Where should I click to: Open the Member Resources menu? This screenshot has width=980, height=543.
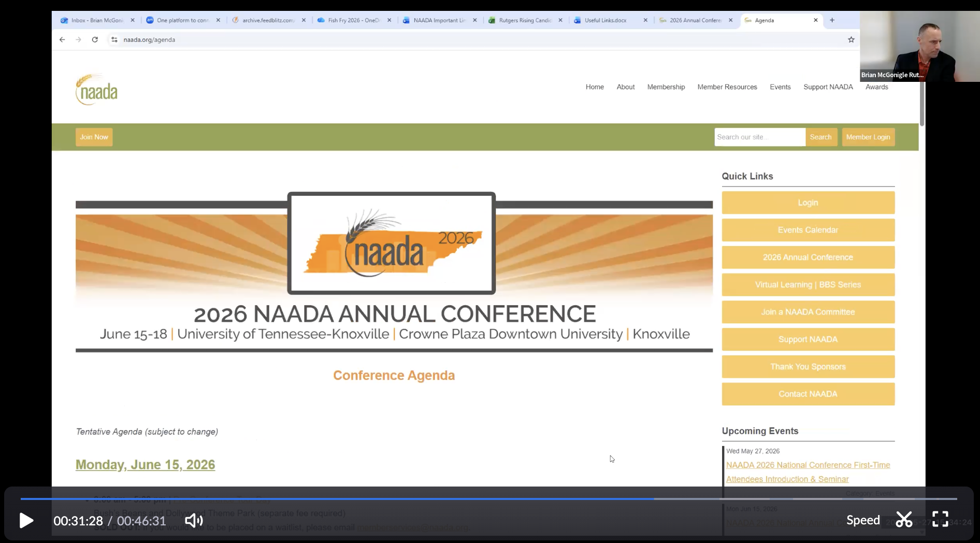(x=727, y=87)
